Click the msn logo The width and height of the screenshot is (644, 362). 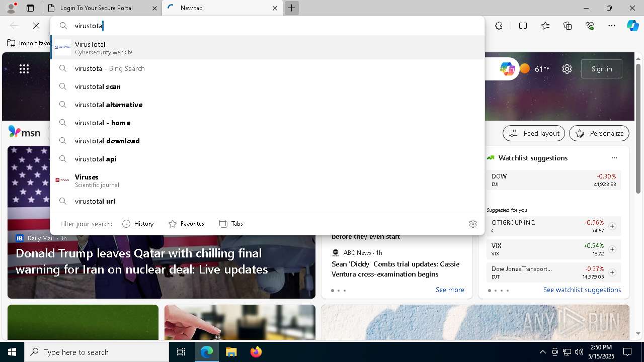(24, 132)
